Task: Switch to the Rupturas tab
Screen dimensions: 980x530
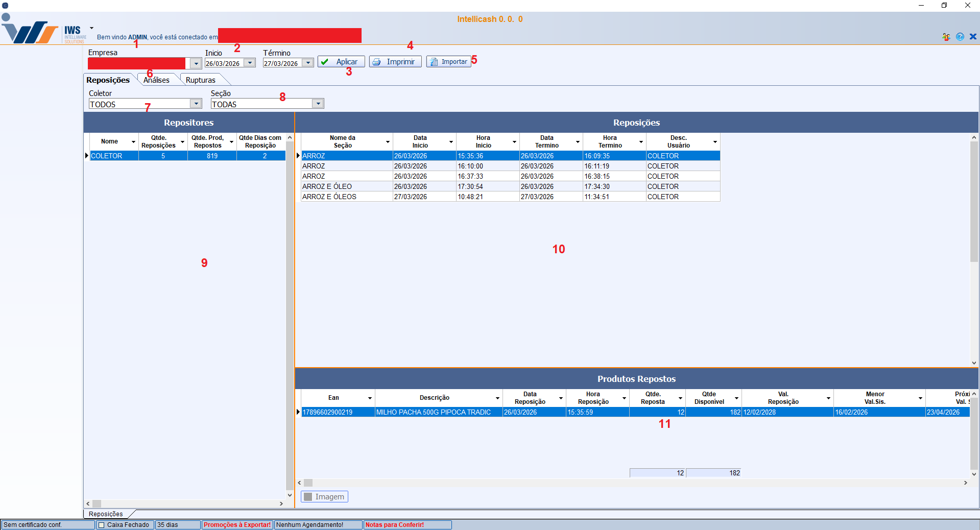Action: (200, 80)
